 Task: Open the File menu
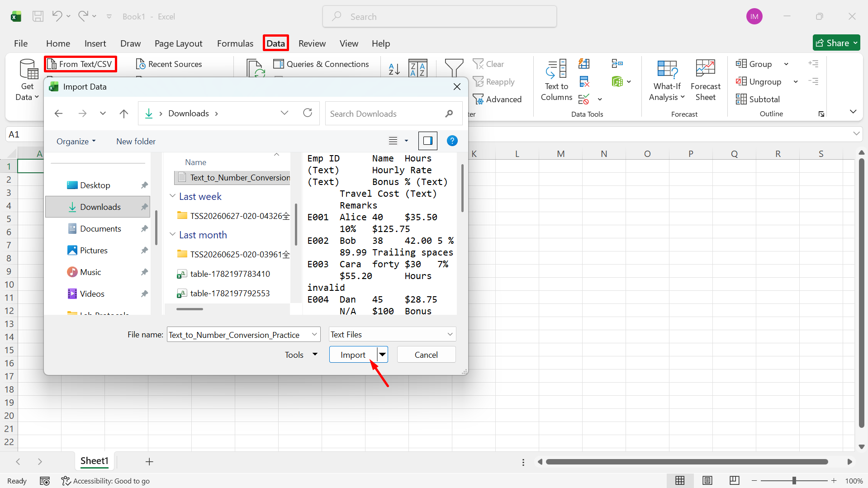[x=21, y=43]
